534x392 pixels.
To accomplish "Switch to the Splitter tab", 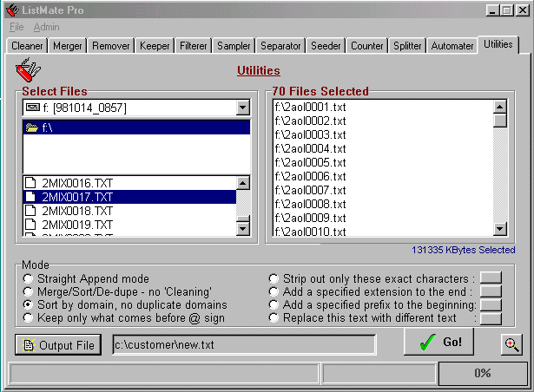I will pyautogui.click(x=407, y=46).
